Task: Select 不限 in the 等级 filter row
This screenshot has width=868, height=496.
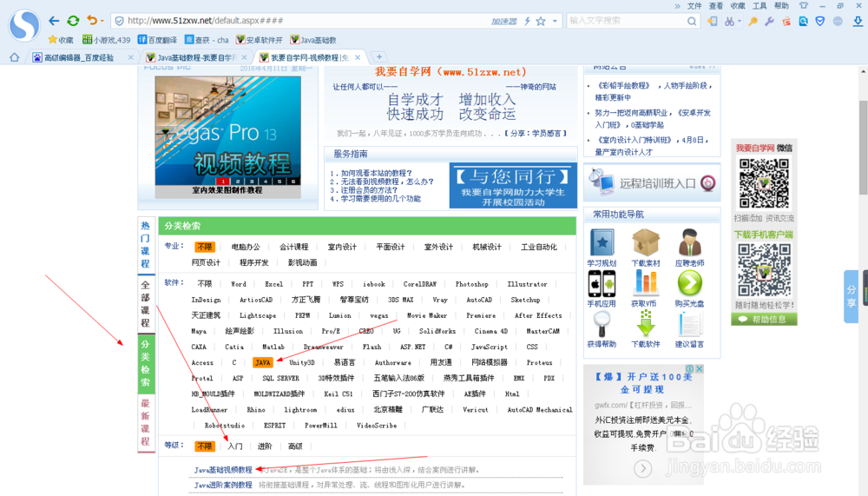Action: 205,446
